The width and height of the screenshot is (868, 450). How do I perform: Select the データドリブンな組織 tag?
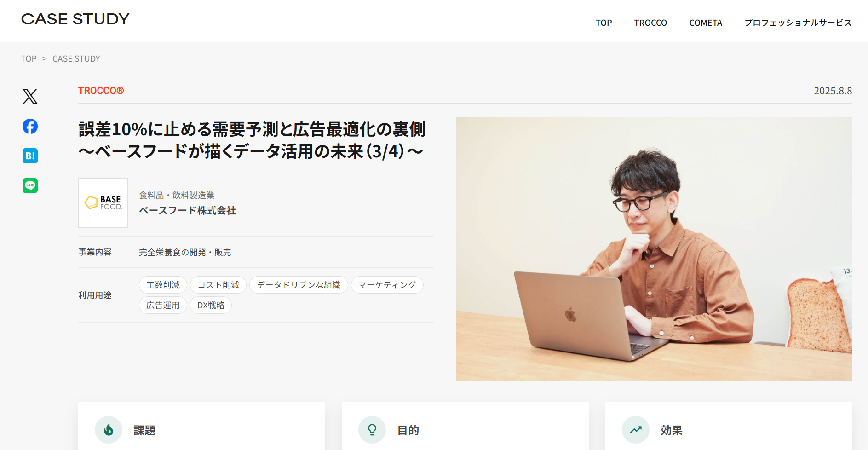click(x=299, y=285)
